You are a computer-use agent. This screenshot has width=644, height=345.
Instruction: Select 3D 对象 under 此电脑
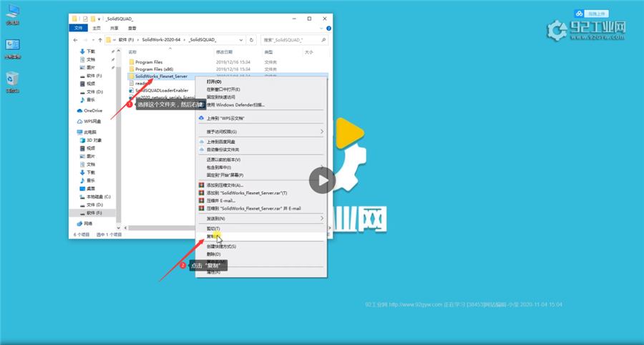tap(91, 140)
